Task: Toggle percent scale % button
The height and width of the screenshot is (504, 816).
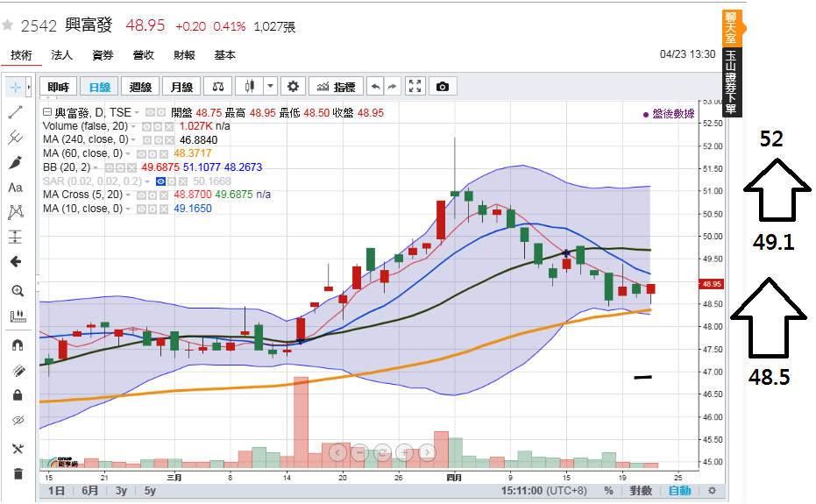Action: pyautogui.click(x=608, y=491)
